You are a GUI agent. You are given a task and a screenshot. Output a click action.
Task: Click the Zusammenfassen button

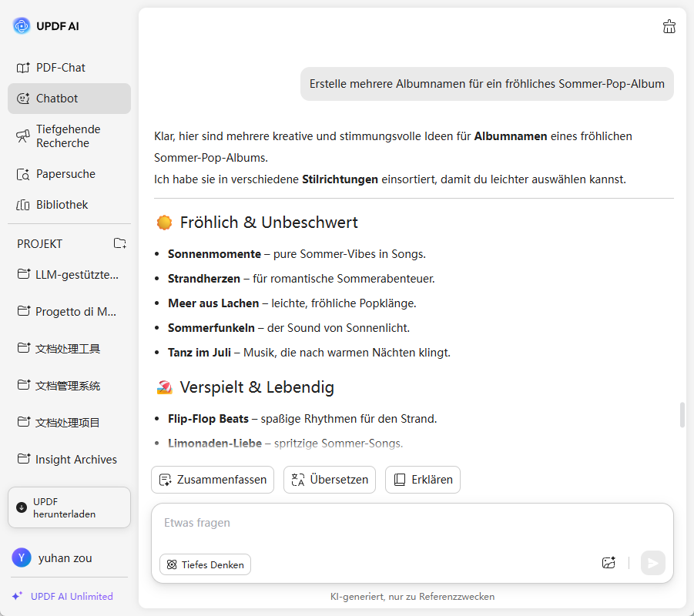click(213, 480)
